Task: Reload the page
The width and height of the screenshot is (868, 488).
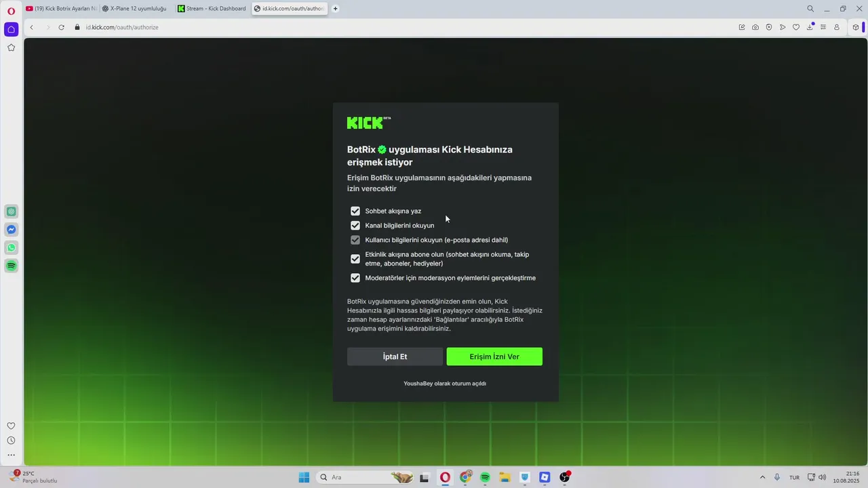Action: 61,27
